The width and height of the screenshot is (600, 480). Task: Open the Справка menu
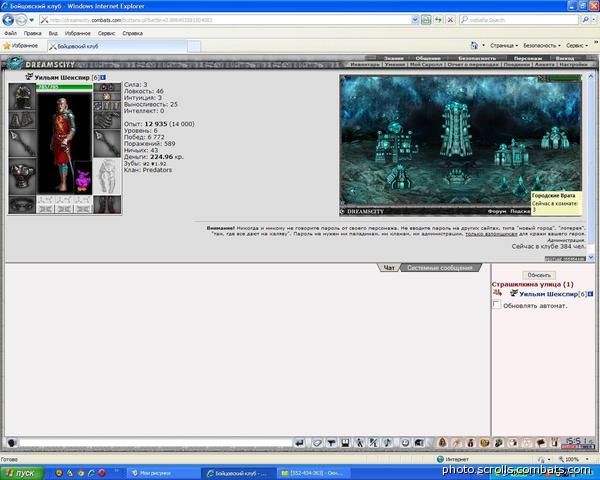coord(132,33)
